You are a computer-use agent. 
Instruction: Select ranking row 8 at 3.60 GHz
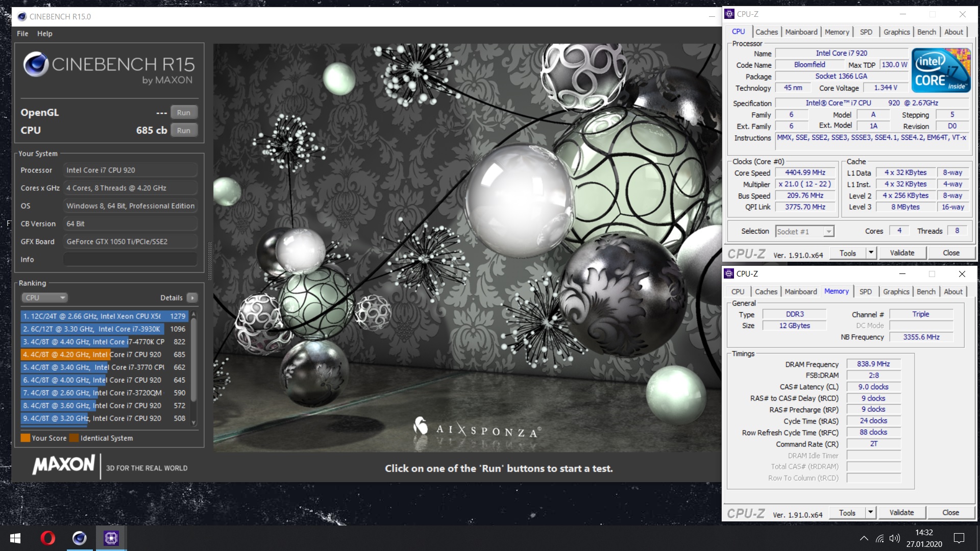[105, 406]
